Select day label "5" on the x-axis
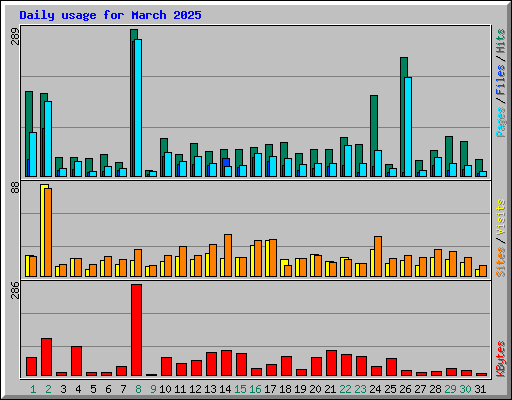The height and width of the screenshot is (400, 512). pos(93,389)
